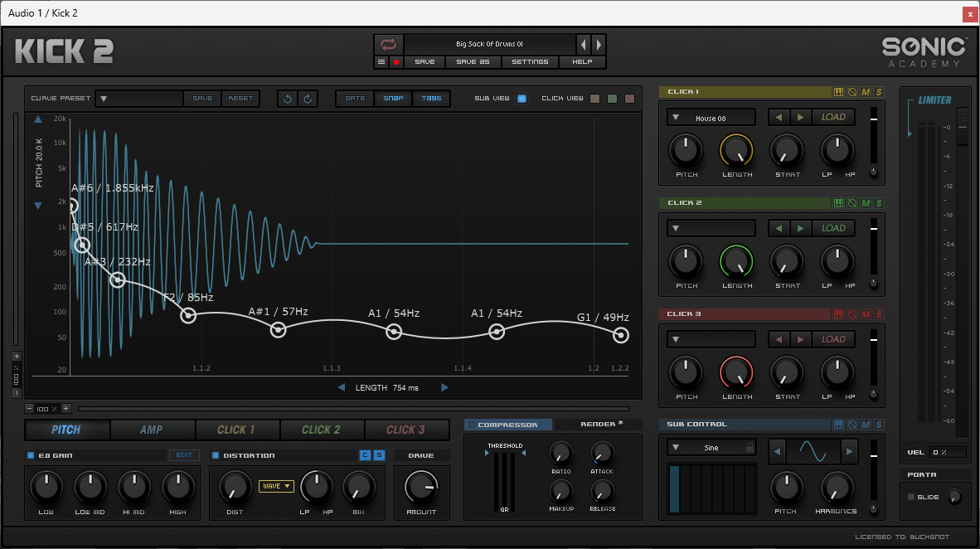Decrease length with left arrow
Screen dimensions: 980x549
click(x=342, y=387)
